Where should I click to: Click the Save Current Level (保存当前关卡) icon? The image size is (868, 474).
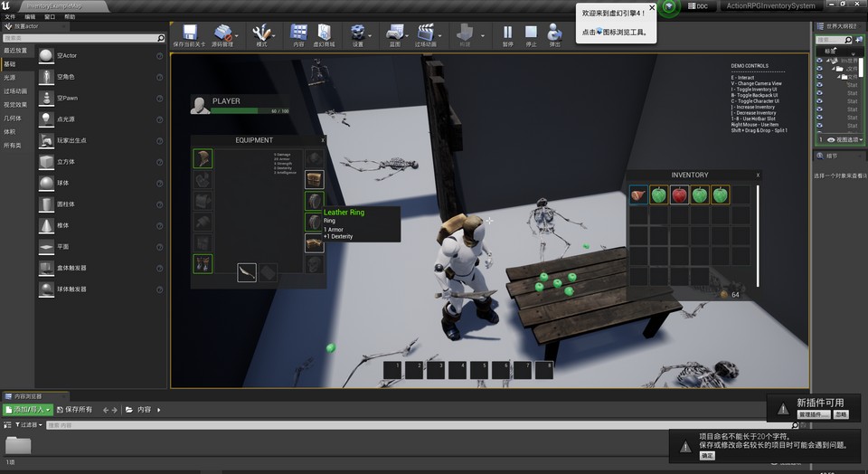189,34
